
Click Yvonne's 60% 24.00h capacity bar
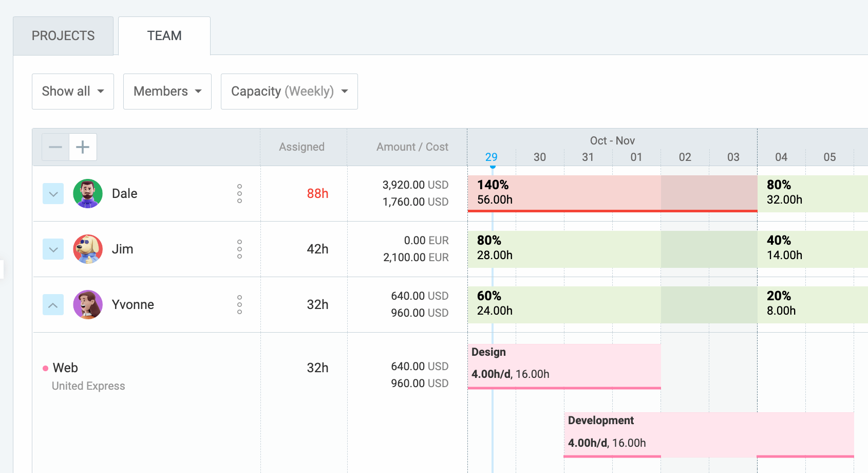click(612, 305)
